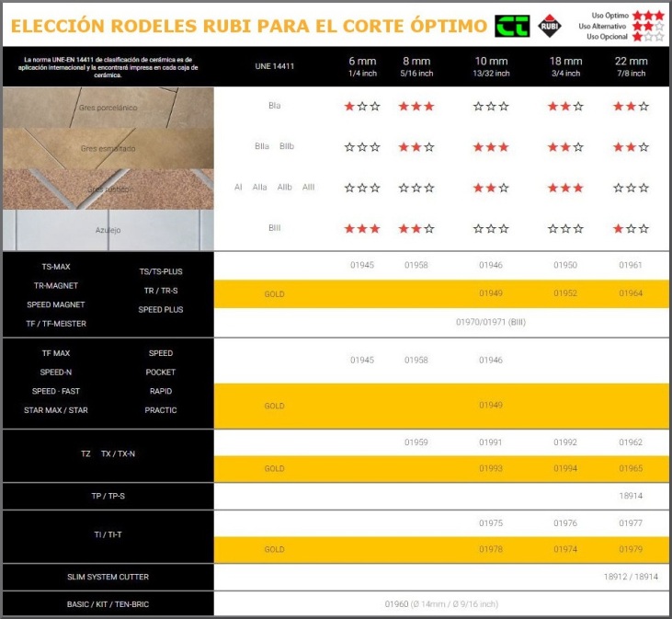Image resolution: width=672 pixels, height=619 pixels.
Task: Click the Gres rústico tile image
Action: pyautogui.click(x=108, y=189)
